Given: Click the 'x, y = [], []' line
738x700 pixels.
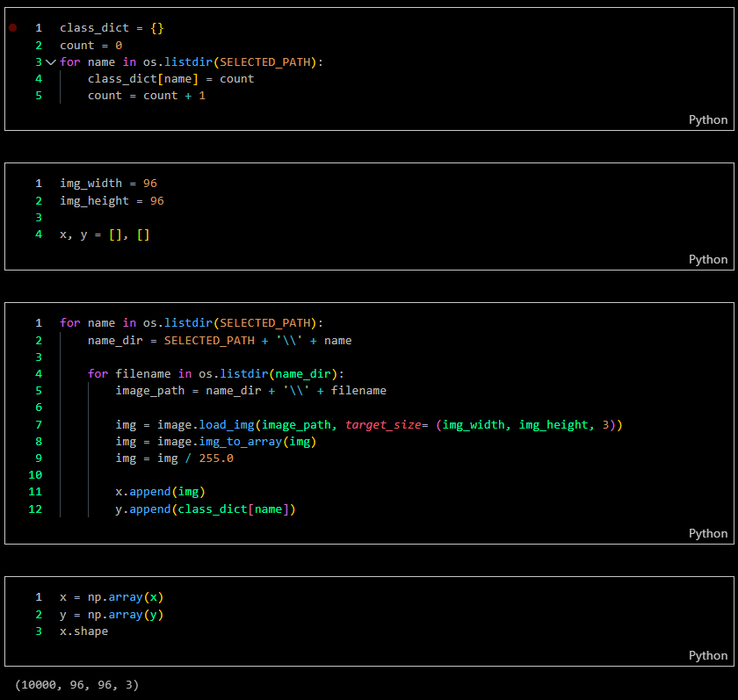Looking at the screenshot, I should coord(105,235).
